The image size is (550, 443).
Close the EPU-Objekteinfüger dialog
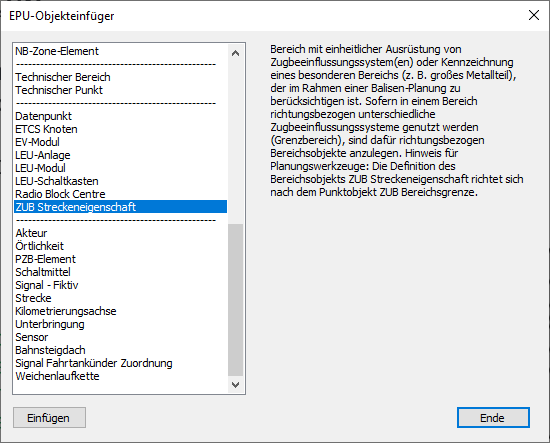coord(534,15)
